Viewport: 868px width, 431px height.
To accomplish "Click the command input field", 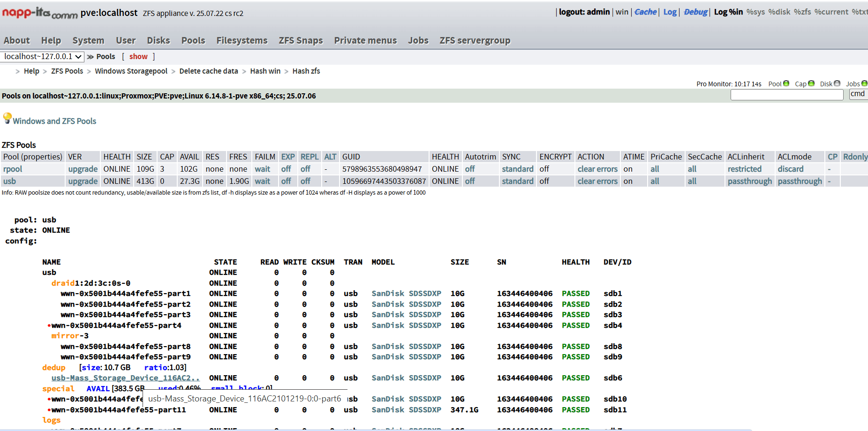I will click(787, 95).
